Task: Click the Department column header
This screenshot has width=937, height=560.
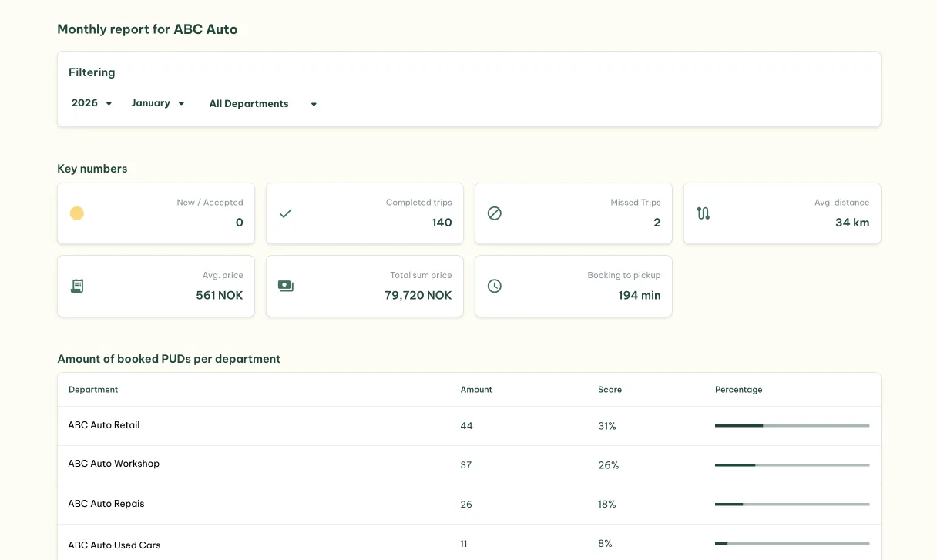Action: [x=93, y=389]
